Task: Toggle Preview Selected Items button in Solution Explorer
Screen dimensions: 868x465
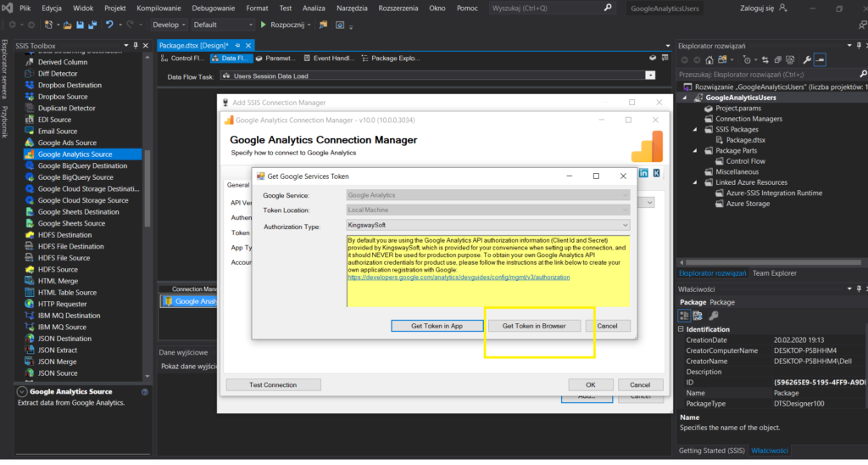Action: click(x=821, y=60)
